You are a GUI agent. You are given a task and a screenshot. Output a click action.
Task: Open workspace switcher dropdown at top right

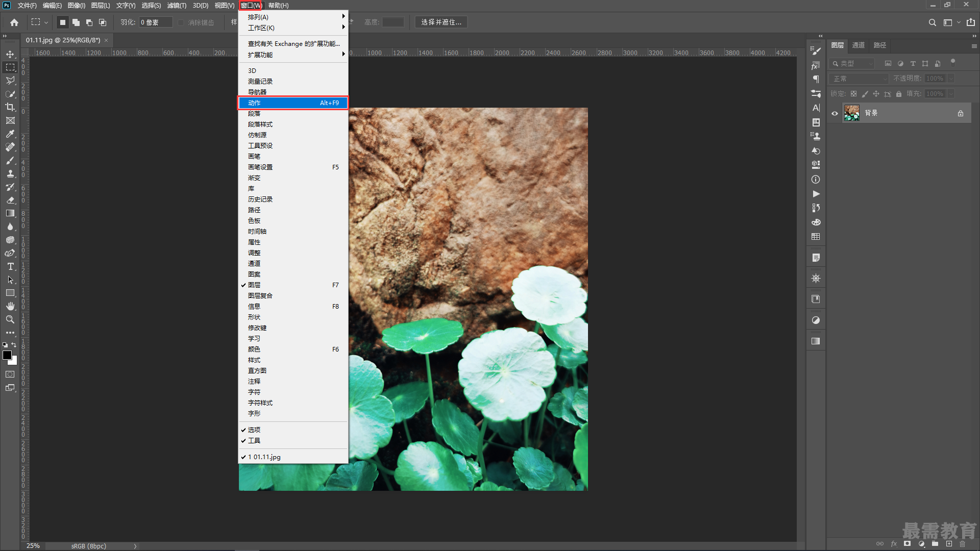click(951, 22)
